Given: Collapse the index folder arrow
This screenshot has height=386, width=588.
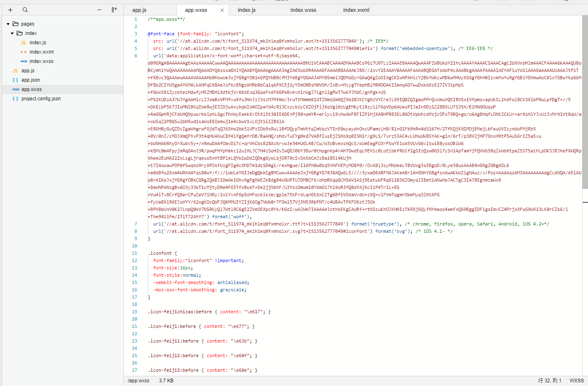Looking at the screenshot, I should 12,33.
